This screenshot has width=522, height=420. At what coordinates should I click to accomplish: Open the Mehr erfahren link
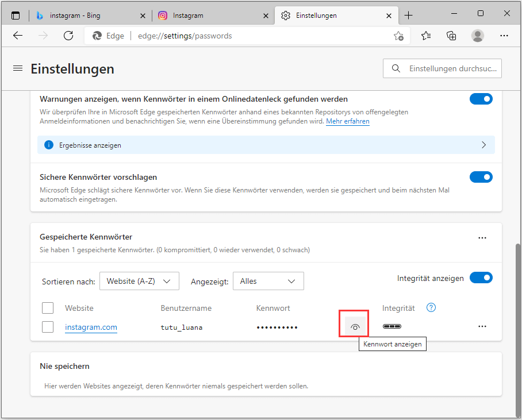[347, 121]
